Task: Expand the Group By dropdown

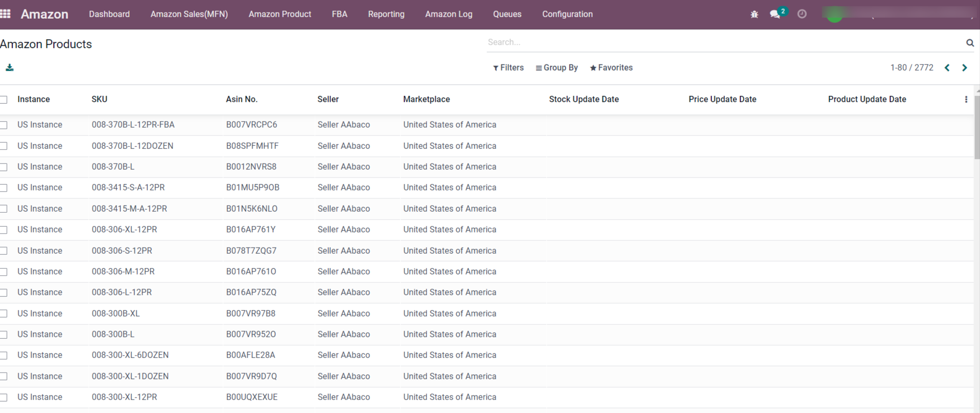Action: coord(556,68)
